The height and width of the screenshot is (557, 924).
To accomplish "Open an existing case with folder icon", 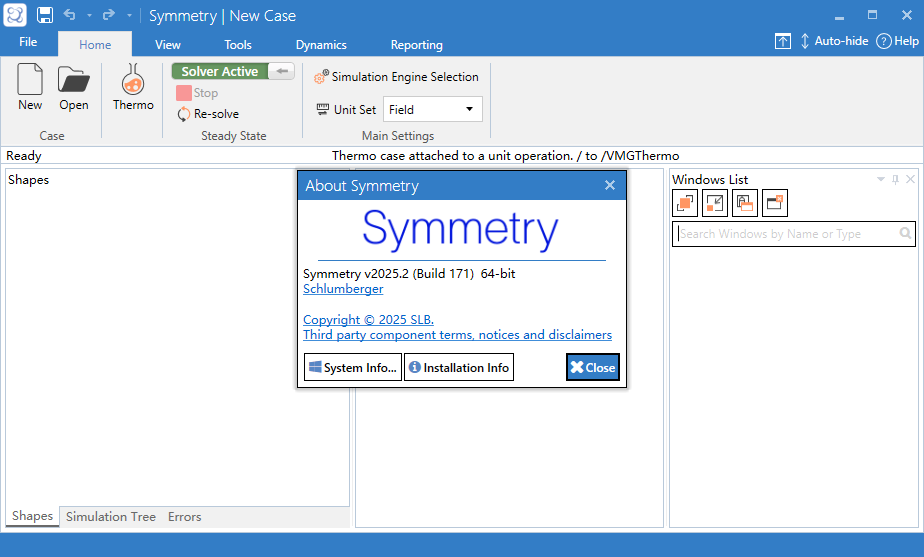I will (x=74, y=87).
